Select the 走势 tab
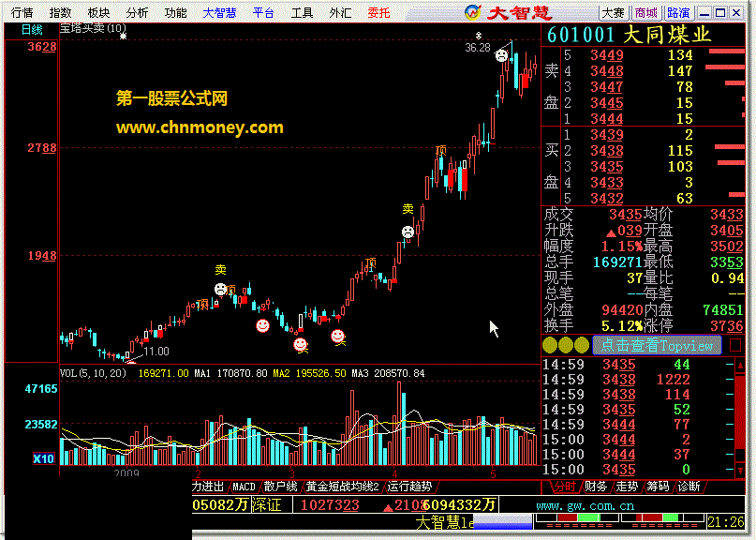This screenshot has width=756, height=540. pos(627,487)
